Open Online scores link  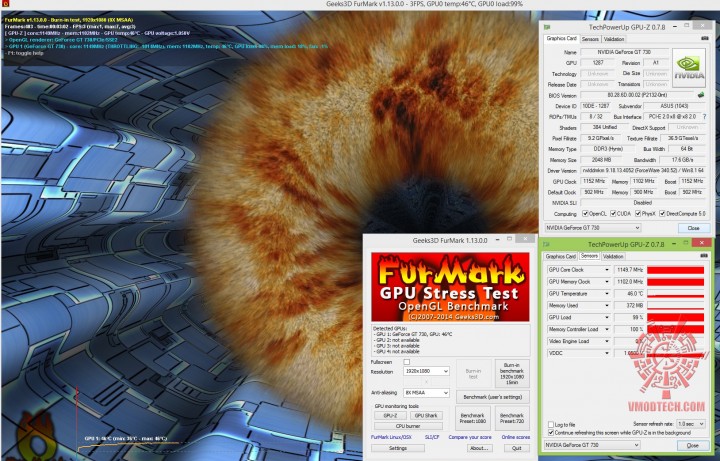515,437
